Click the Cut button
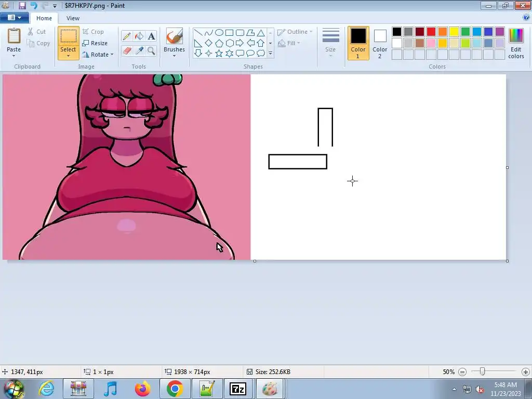This screenshot has width=532, height=399. [37, 32]
